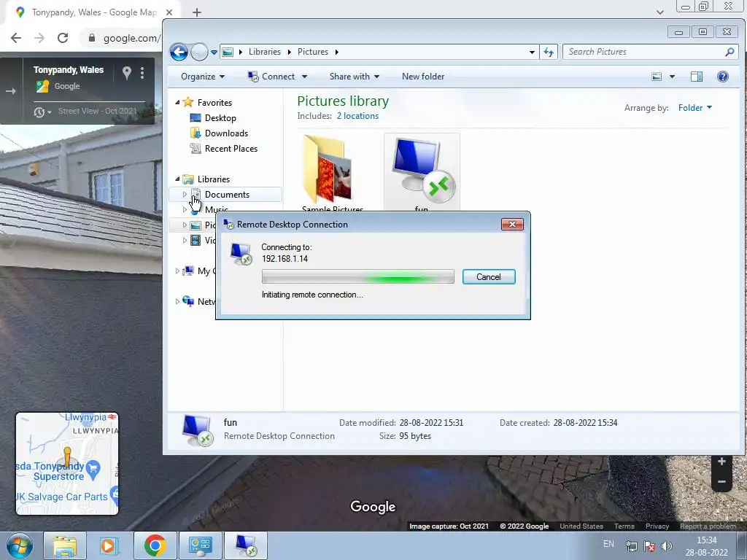The image size is (747, 560).
Task: Go back in Explorer window
Action: click(179, 52)
